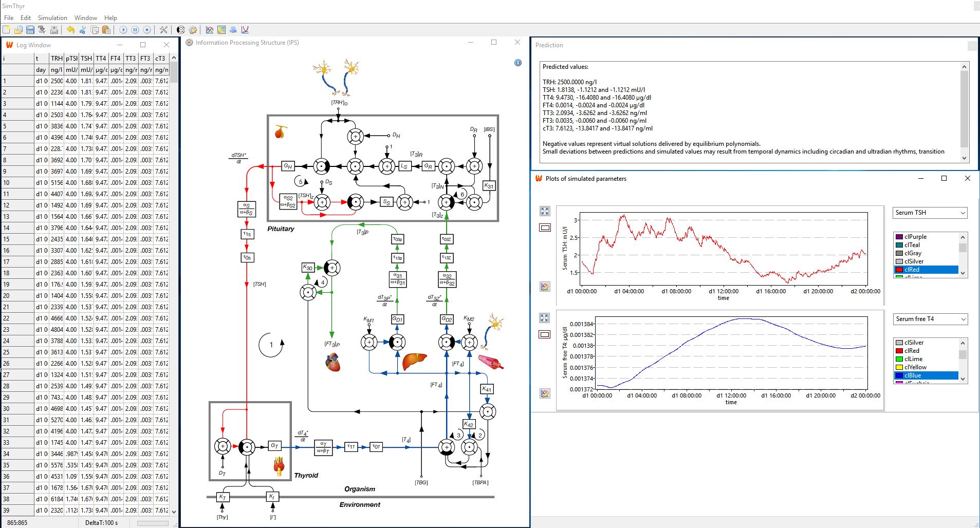Select clBlue in the free T4 color list
Image resolution: width=980 pixels, height=528 pixels.
(927, 375)
